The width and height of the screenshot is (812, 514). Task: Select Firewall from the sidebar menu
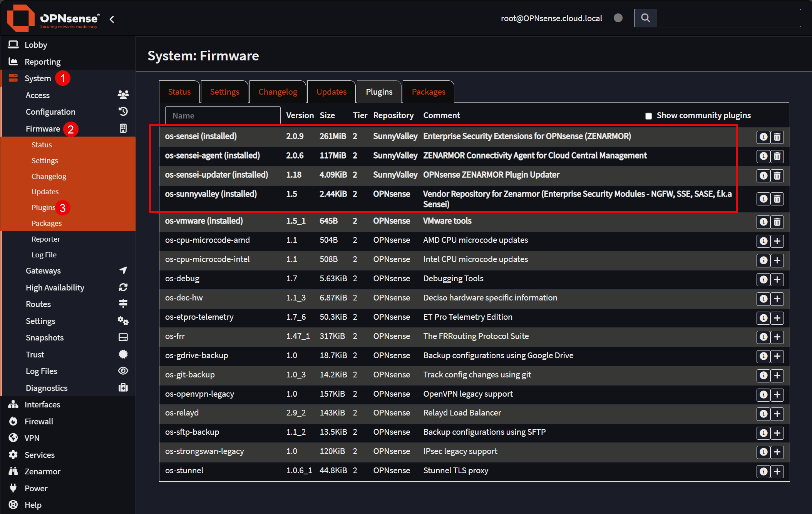pyautogui.click(x=39, y=421)
